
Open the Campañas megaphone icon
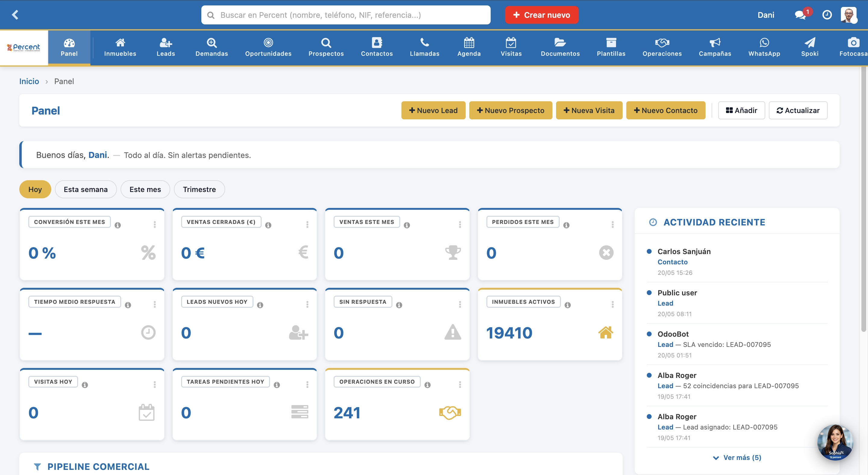coord(715,42)
